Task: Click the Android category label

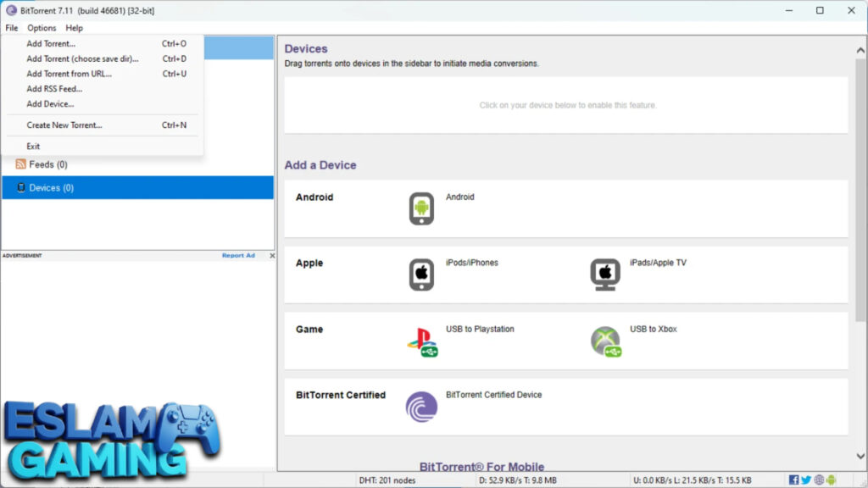Action: (314, 197)
